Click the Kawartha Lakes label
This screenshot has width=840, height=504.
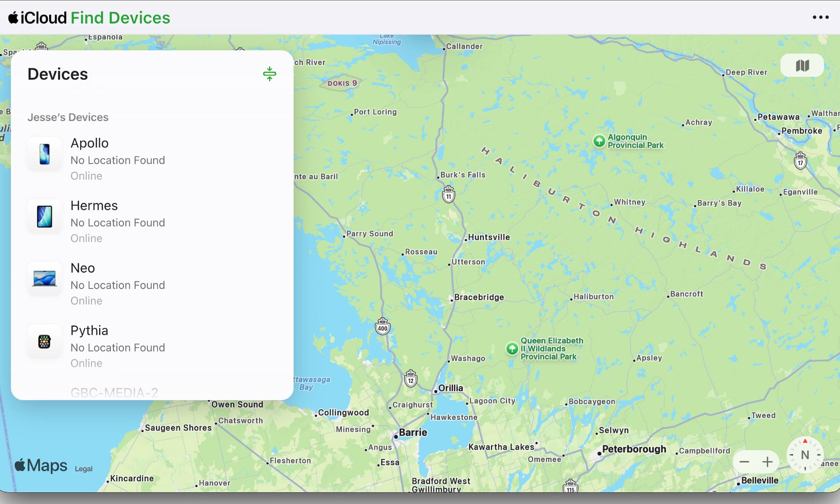(501, 447)
